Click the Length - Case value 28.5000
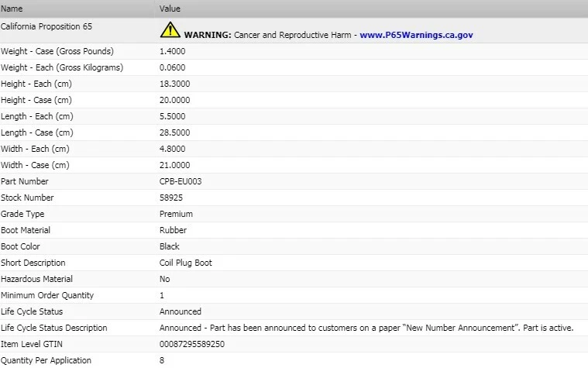 (174, 132)
